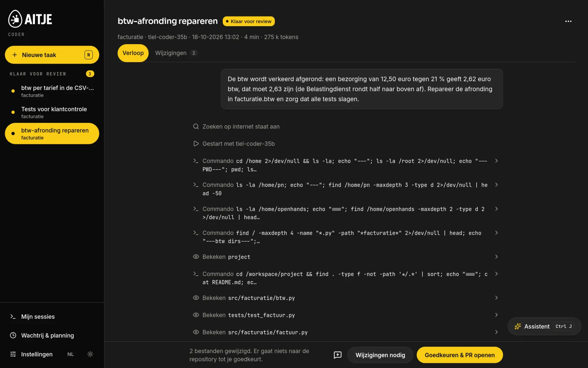Click terminal icon of 'cd /workspace/project' command
Viewport: 588px width, 368px height.
[x=196, y=274]
